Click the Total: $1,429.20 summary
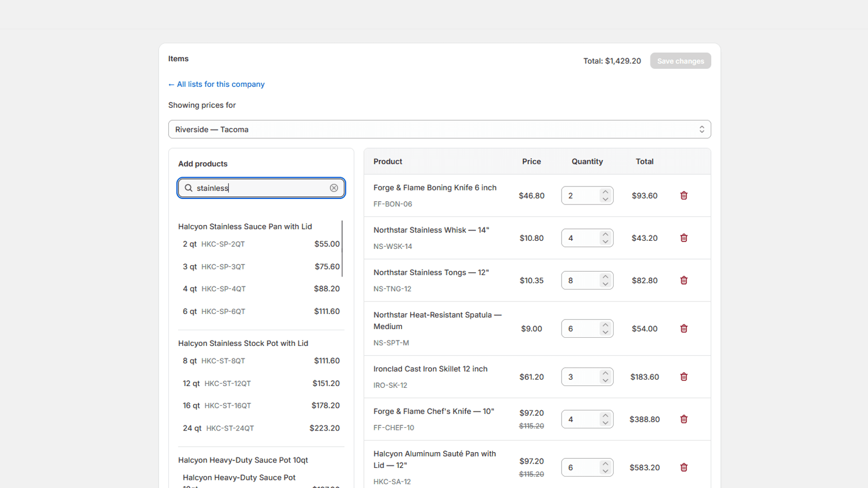This screenshot has width=868, height=488. click(x=612, y=61)
